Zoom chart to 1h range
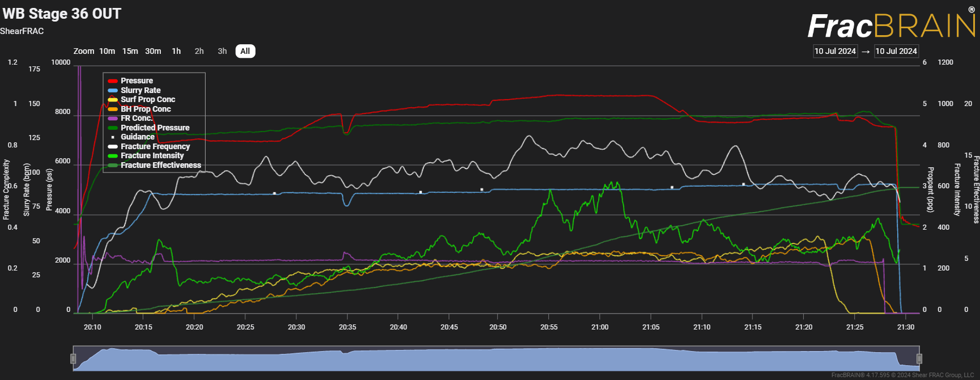The image size is (980, 380). (176, 51)
